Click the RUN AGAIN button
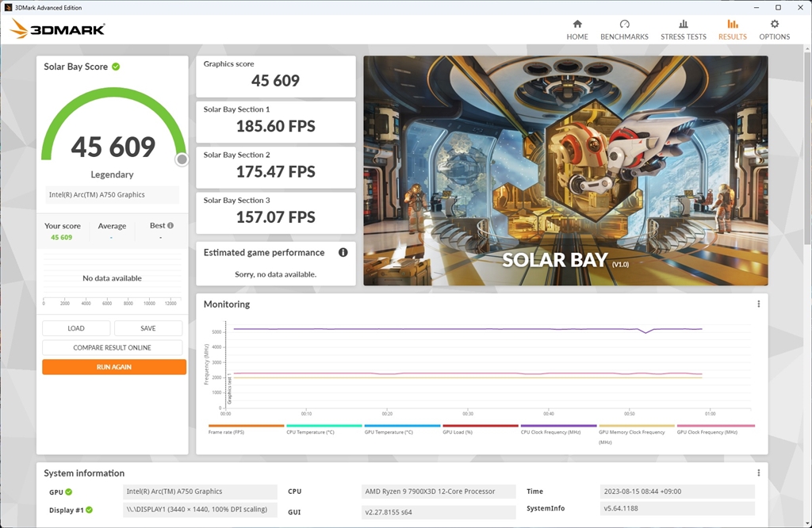This screenshot has width=812, height=528. [114, 367]
